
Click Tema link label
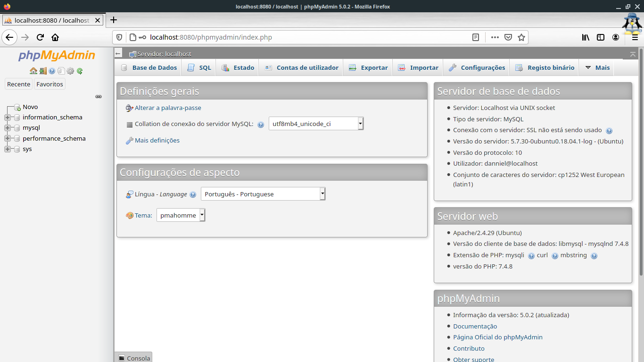143,216
